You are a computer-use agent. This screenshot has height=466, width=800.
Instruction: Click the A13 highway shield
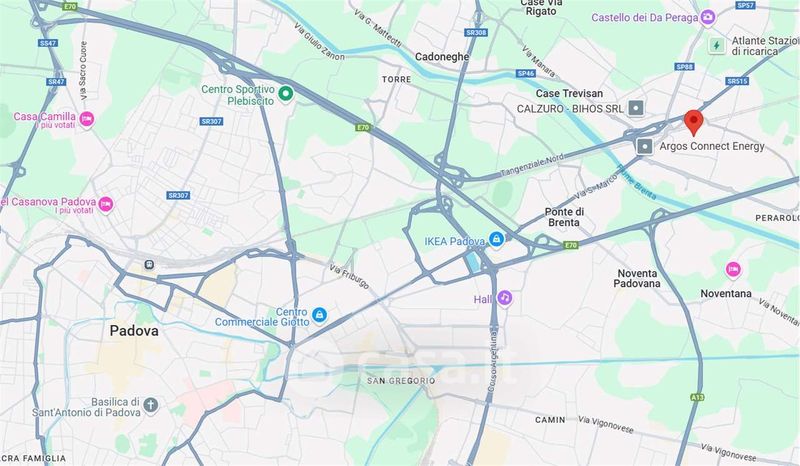(697, 397)
